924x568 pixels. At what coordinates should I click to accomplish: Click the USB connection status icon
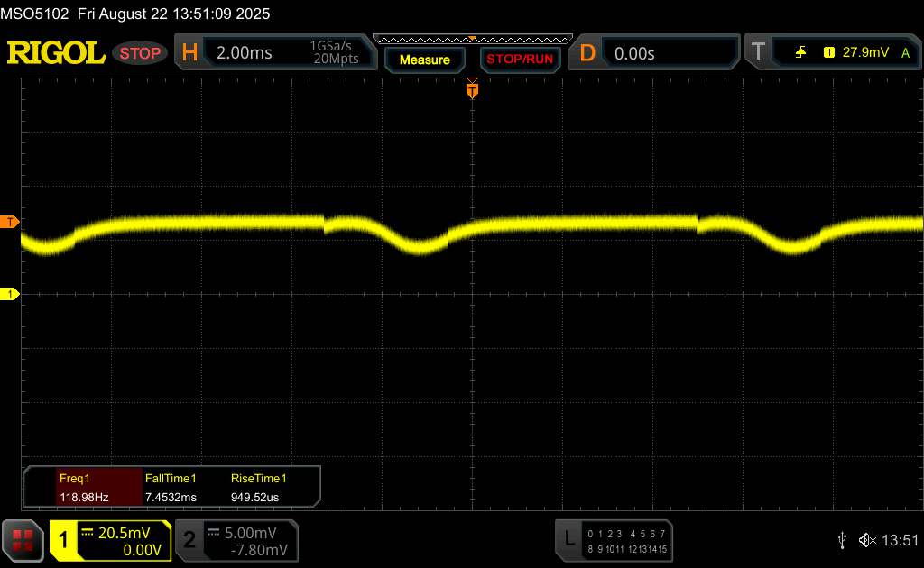click(x=844, y=539)
